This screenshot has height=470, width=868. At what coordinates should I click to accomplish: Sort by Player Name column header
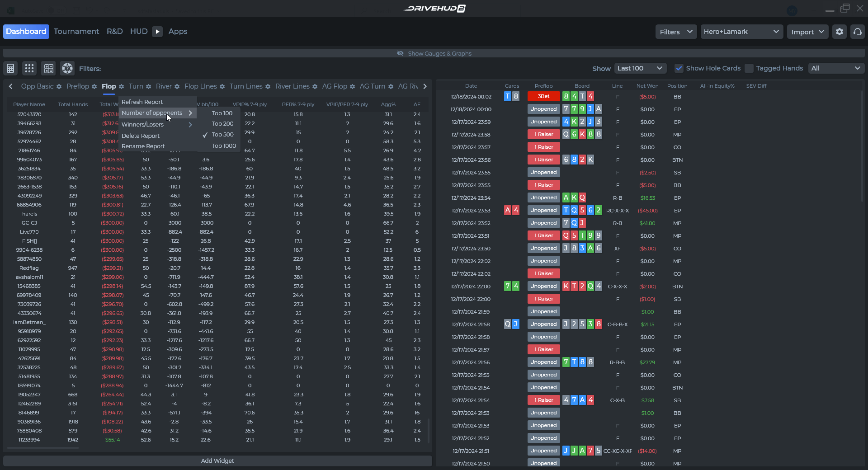(29, 104)
